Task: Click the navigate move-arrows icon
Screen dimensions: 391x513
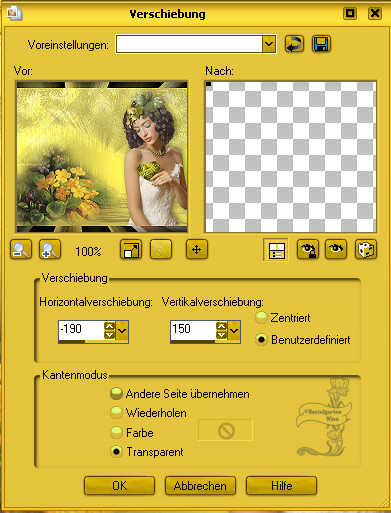Action: (x=197, y=249)
